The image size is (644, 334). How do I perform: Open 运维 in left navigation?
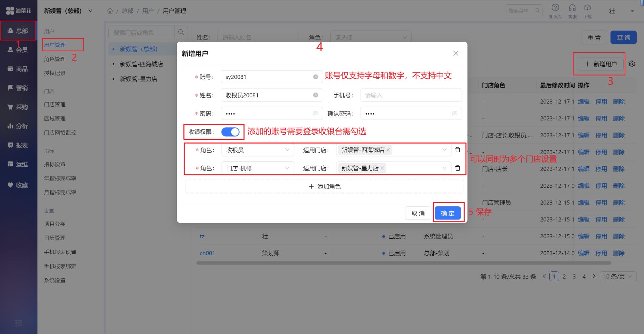point(18,164)
